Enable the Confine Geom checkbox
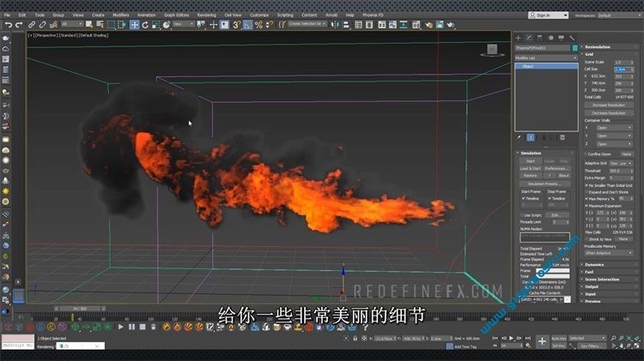Viewport: 644px width, 361px height. pos(586,154)
